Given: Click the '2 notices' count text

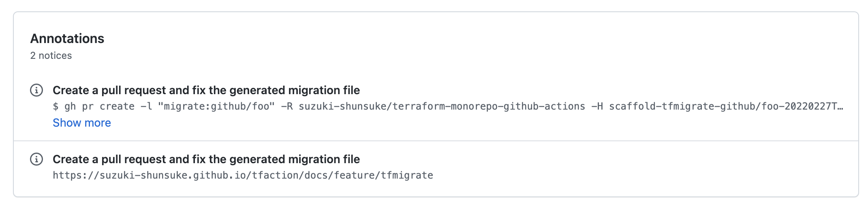Looking at the screenshot, I should click(x=51, y=56).
